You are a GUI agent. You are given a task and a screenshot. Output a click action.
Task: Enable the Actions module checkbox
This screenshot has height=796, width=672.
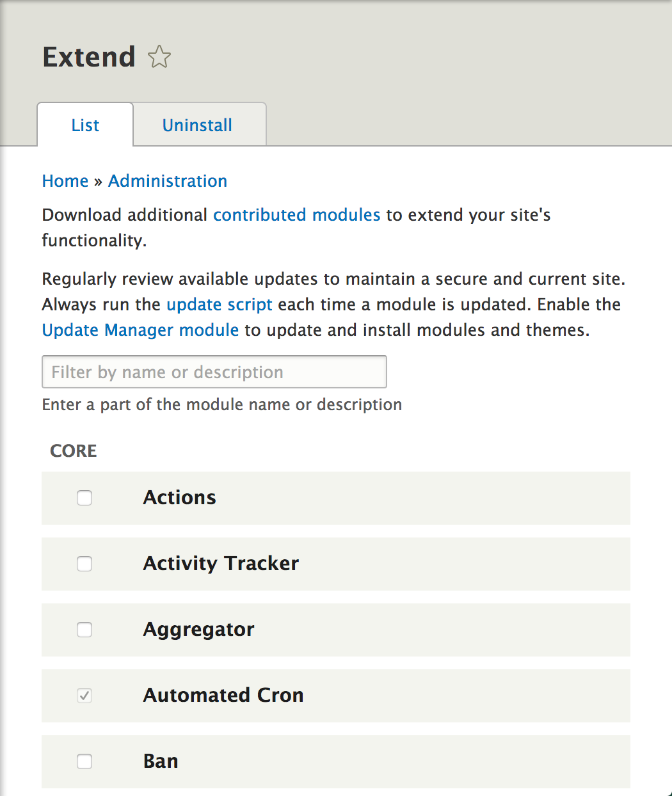tap(84, 498)
